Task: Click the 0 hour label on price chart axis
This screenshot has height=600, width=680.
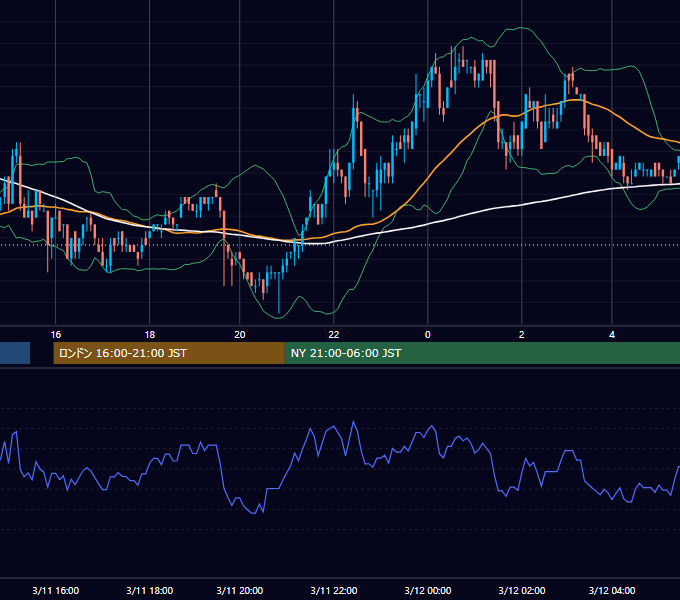Action: (x=428, y=335)
